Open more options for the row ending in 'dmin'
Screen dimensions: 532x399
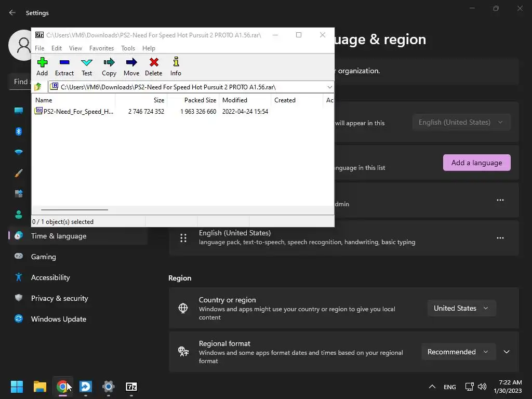(500, 200)
